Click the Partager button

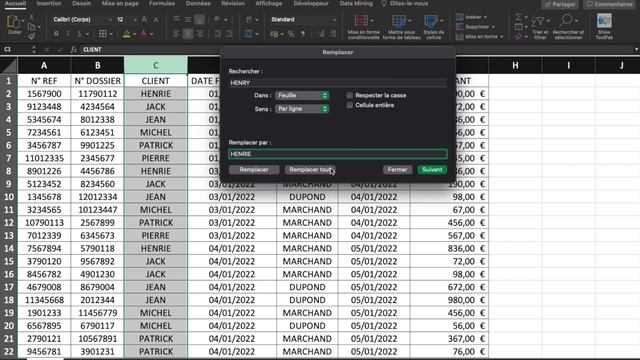(x=560, y=4)
